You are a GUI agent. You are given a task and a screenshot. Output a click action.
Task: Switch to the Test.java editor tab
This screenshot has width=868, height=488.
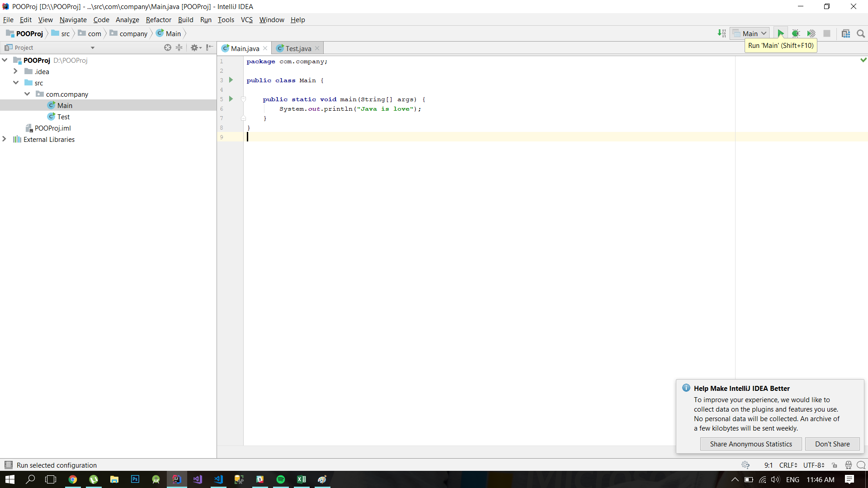(x=298, y=48)
